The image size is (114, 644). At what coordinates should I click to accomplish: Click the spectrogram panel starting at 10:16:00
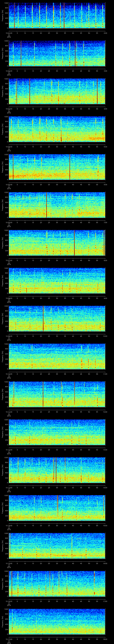click(x=57, y=584)
